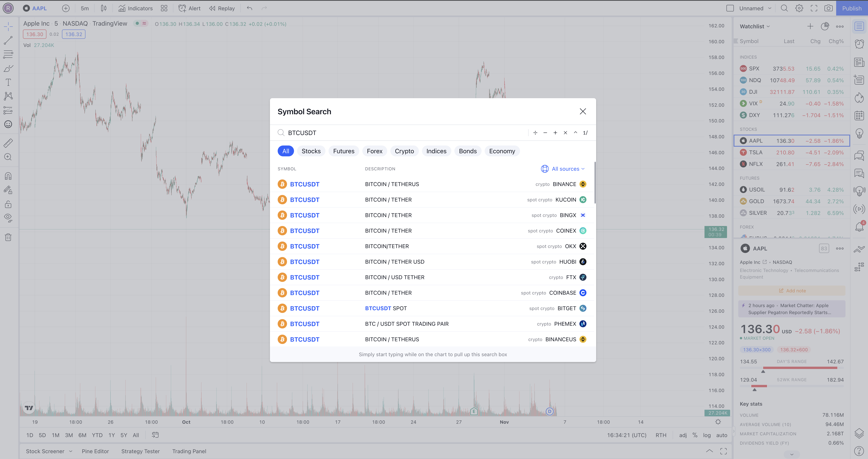Image resolution: width=868 pixels, height=459 pixels.
Task: Expand the Watchlist name dropdown
Action: (x=755, y=26)
